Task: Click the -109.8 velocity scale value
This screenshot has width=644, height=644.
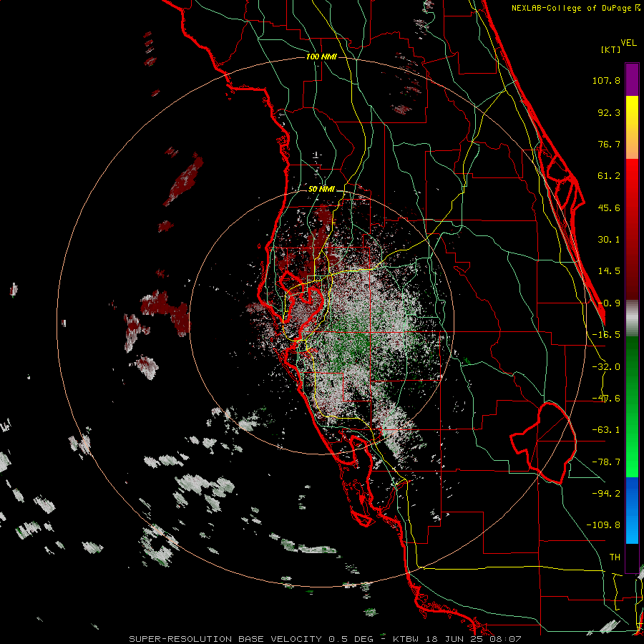Action: [603, 525]
